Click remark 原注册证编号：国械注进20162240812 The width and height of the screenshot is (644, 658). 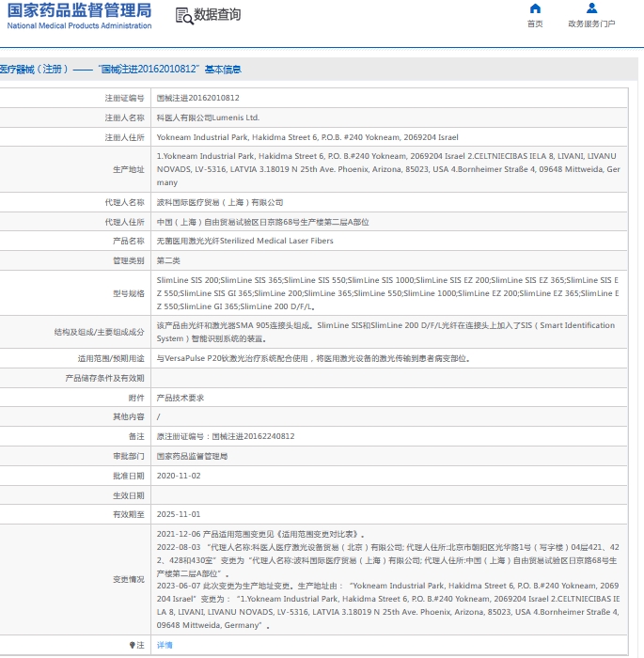point(226,436)
